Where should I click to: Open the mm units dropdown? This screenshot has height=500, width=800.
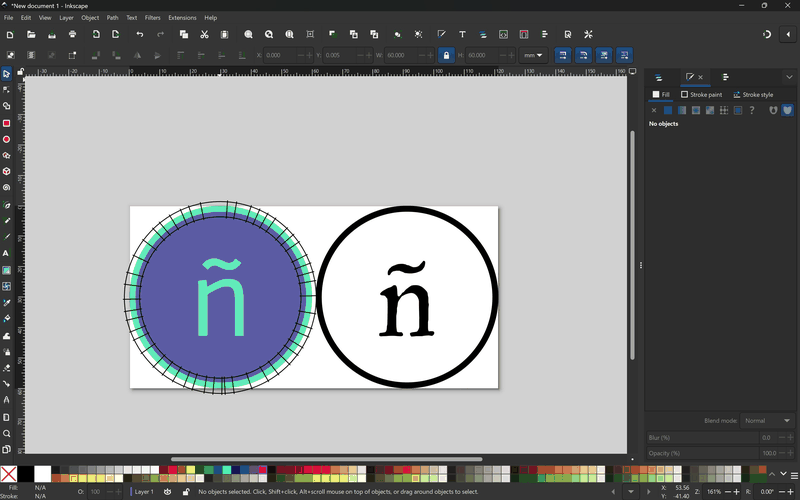(x=533, y=55)
